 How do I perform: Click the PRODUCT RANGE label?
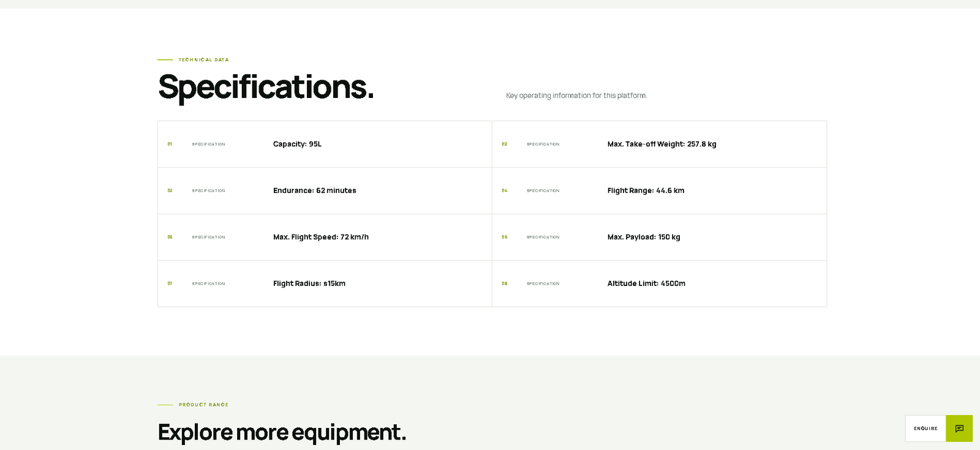(x=203, y=405)
